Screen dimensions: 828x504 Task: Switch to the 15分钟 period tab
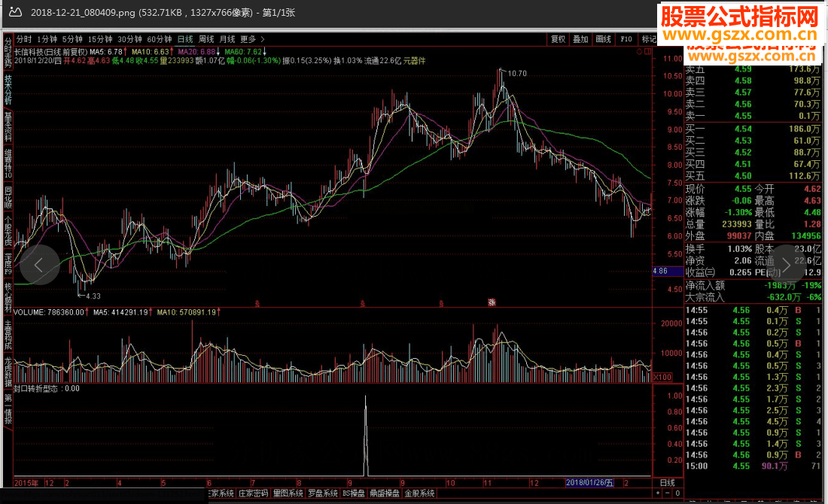click(100, 39)
